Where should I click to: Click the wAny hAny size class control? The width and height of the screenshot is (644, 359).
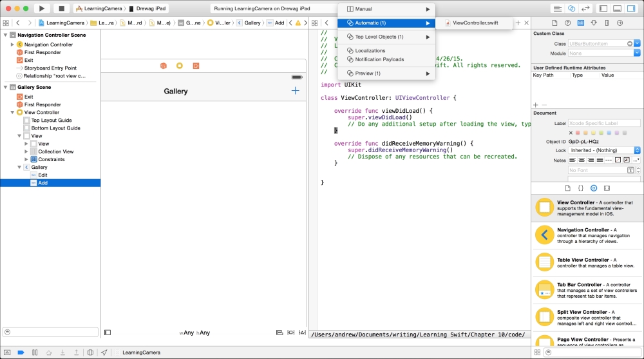coord(194,333)
